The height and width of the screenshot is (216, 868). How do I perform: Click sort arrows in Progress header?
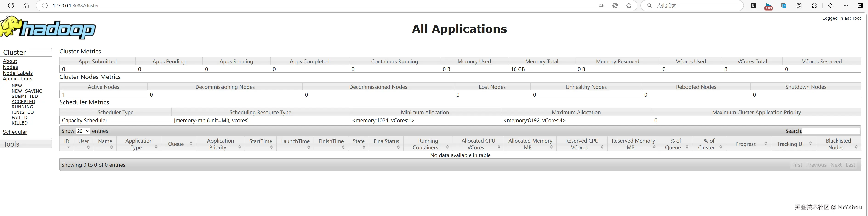tap(766, 143)
